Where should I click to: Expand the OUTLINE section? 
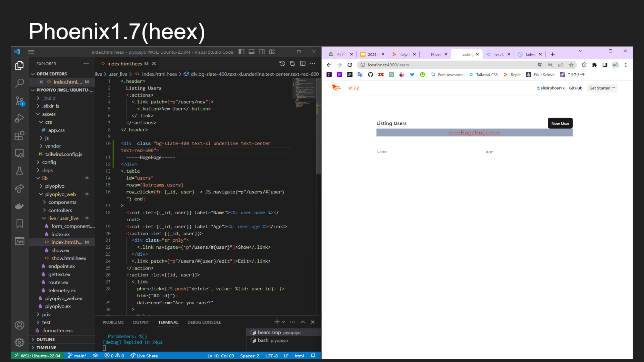(45, 340)
